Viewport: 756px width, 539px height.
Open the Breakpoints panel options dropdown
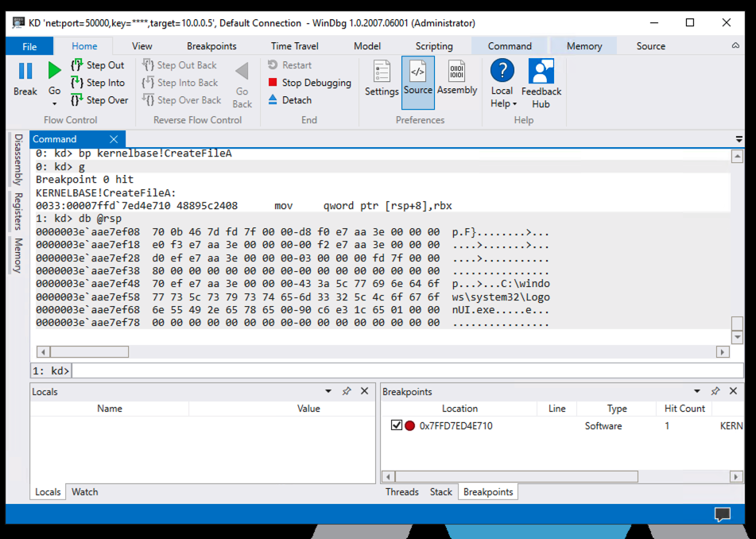click(697, 391)
